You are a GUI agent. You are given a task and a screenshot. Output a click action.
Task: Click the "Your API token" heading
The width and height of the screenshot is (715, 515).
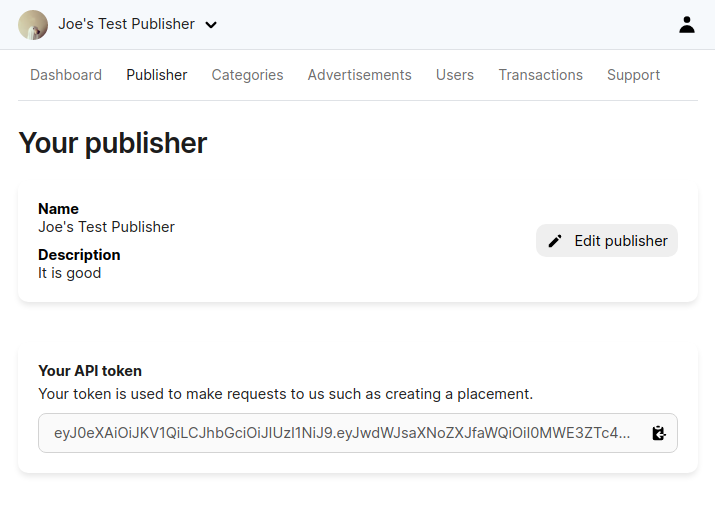[90, 371]
